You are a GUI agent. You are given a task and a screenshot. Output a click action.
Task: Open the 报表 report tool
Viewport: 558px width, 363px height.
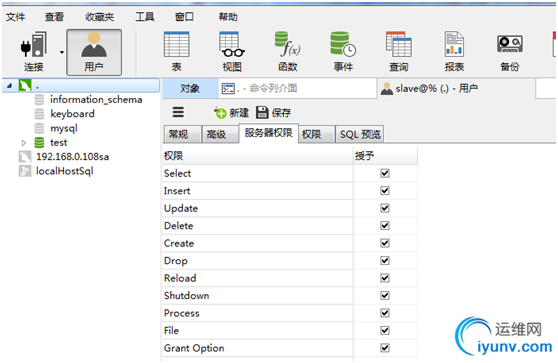pyautogui.click(x=454, y=52)
